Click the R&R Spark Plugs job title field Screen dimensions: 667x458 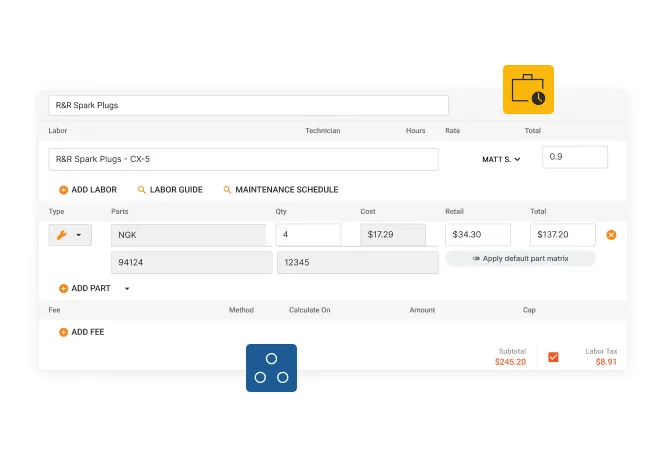coord(248,105)
